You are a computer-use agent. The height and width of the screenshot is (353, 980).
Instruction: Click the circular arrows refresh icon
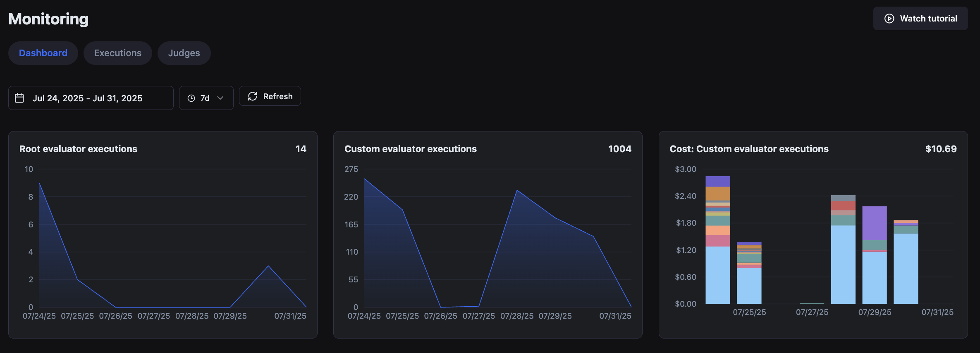pyautogui.click(x=252, y=96)
